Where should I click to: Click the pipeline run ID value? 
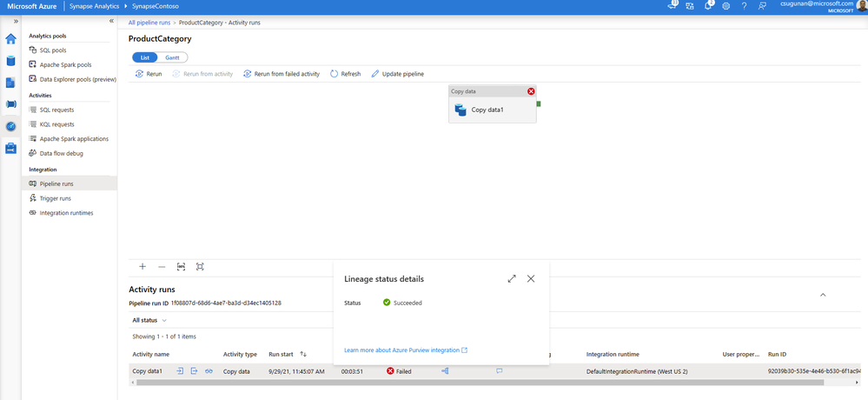click(x=226, y=303)
